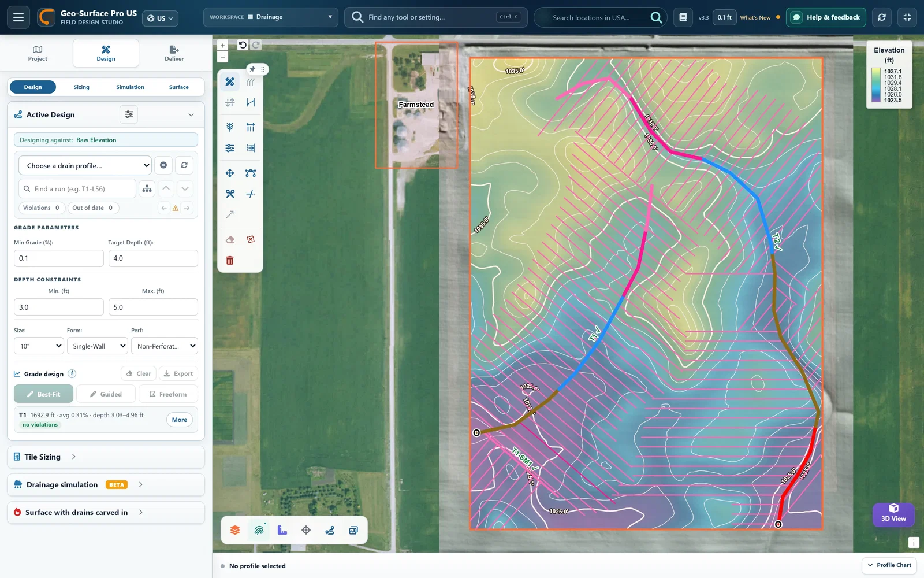Activate Best-Fit grade mode
This screenshot has width=924, height=578.
(x=44, y=394)
